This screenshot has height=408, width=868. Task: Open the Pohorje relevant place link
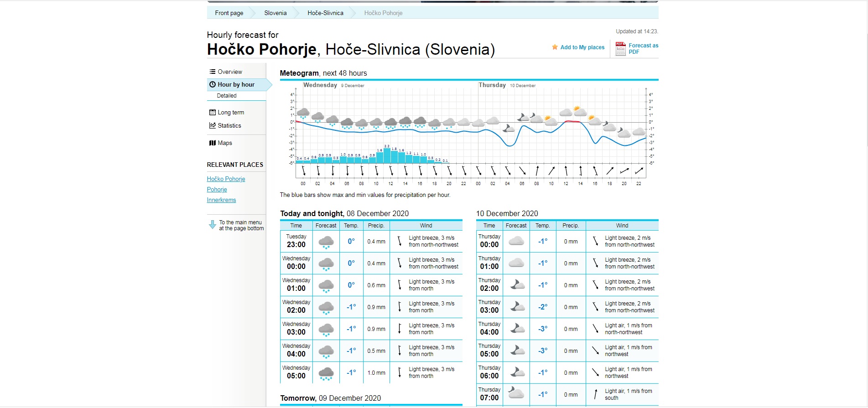(217, 190)
